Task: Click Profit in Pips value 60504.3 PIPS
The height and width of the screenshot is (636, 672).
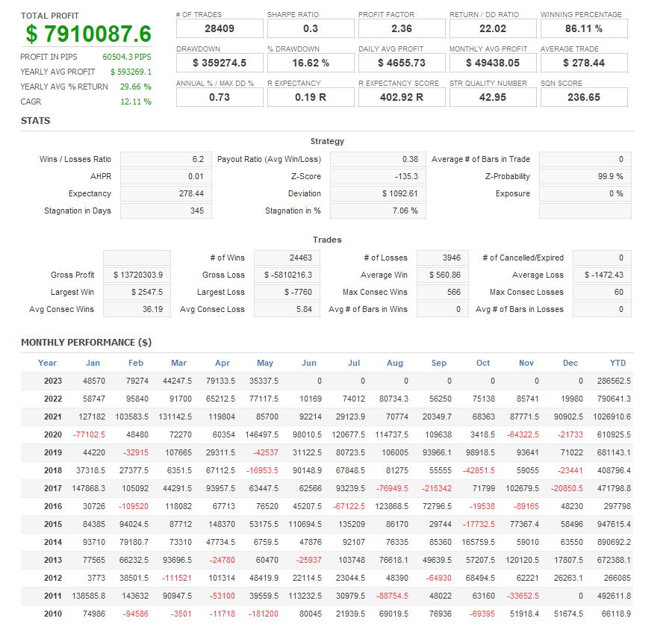Action: (127, 57)
